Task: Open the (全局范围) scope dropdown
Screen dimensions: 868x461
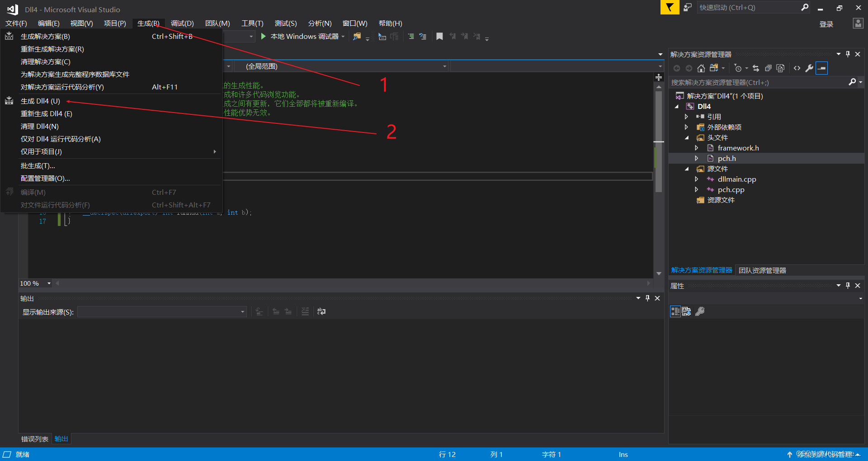Action: click(x=445, y=66)
